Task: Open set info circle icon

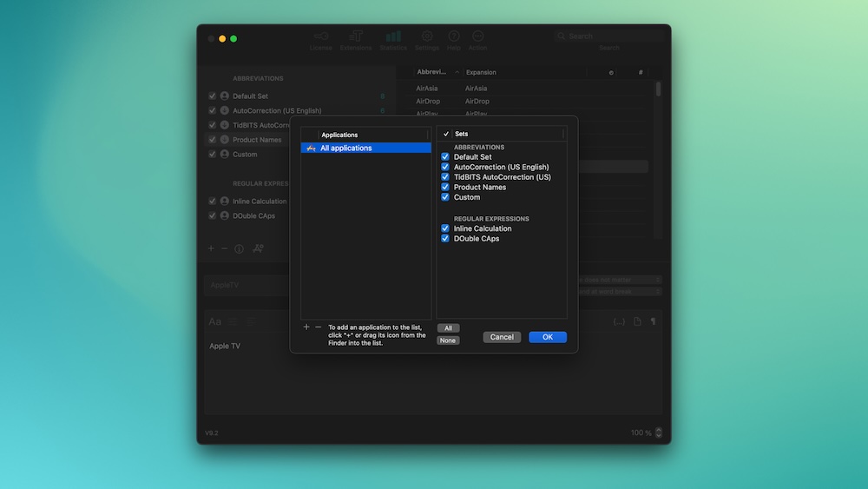Action: [x=240, y=249]
